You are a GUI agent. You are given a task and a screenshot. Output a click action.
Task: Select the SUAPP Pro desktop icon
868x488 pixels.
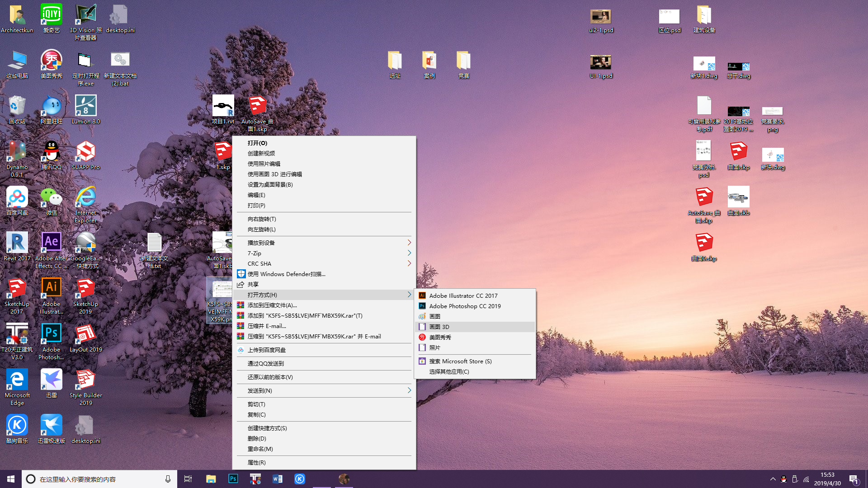85,156
